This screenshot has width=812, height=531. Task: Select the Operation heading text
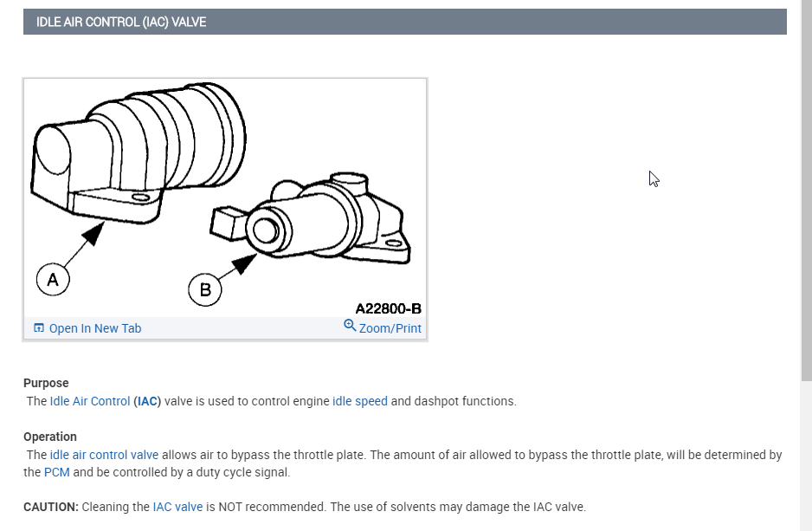[x=50, y=437]
